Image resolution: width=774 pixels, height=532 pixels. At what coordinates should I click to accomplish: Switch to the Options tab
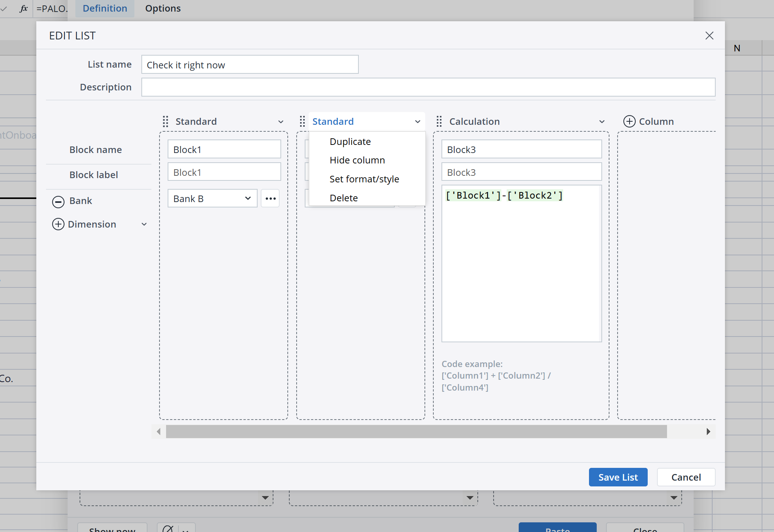click(x=163, y=8)
